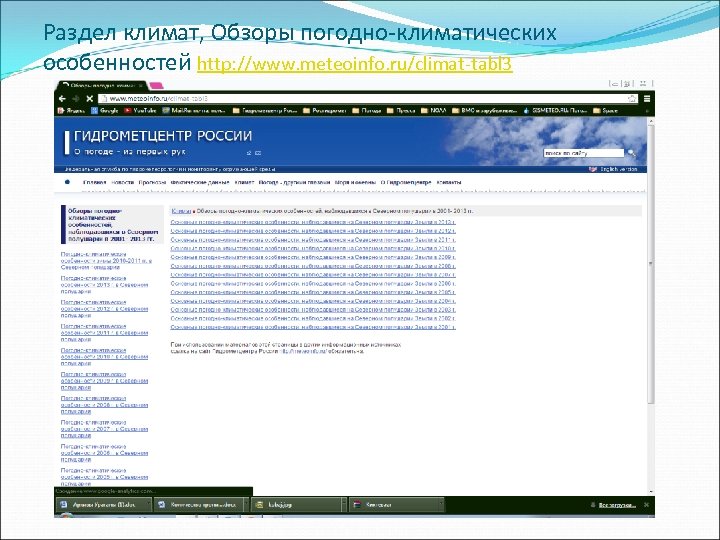The height and width of the screenshot is (540, 720).
Task: Close the downloads bar with the X
Action: [x=646, y=505]
